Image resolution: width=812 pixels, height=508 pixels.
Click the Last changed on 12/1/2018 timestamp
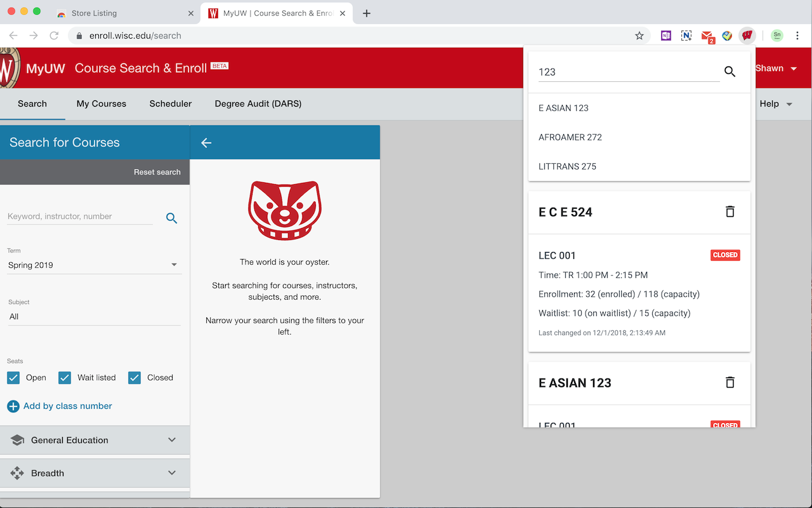coord(602,332)
